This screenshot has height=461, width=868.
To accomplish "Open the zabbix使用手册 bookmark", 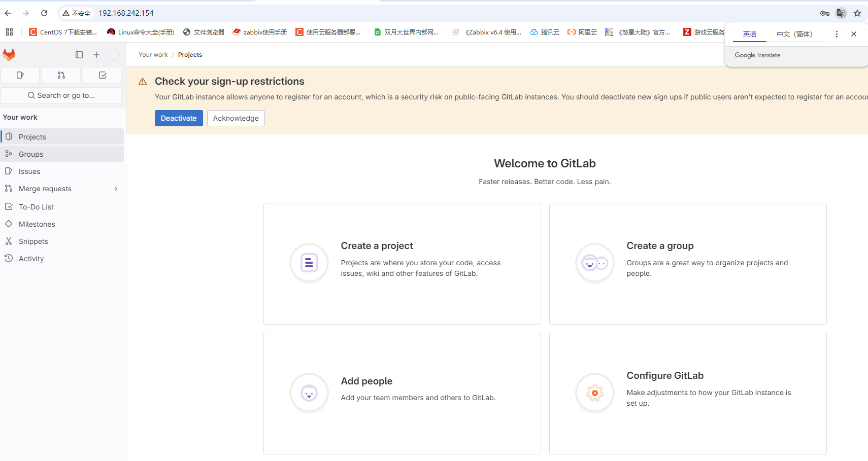I will click(x=259, y=32).
